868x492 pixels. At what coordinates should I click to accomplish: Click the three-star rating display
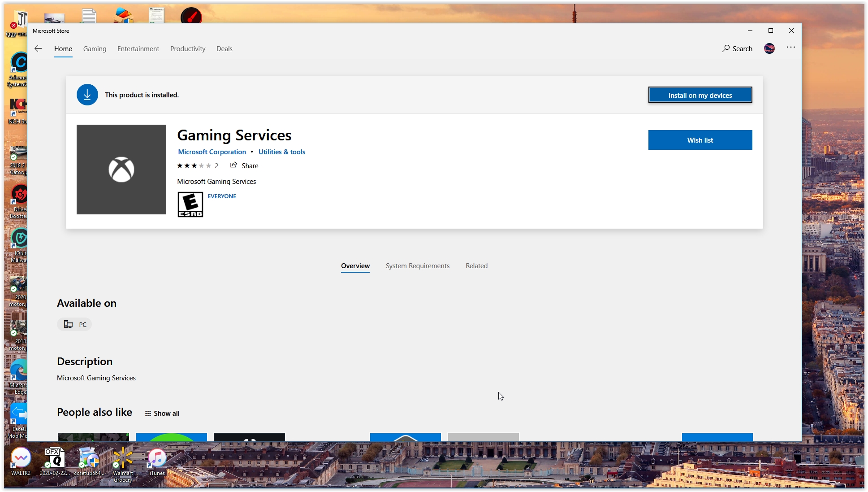[x=194, y=165]
